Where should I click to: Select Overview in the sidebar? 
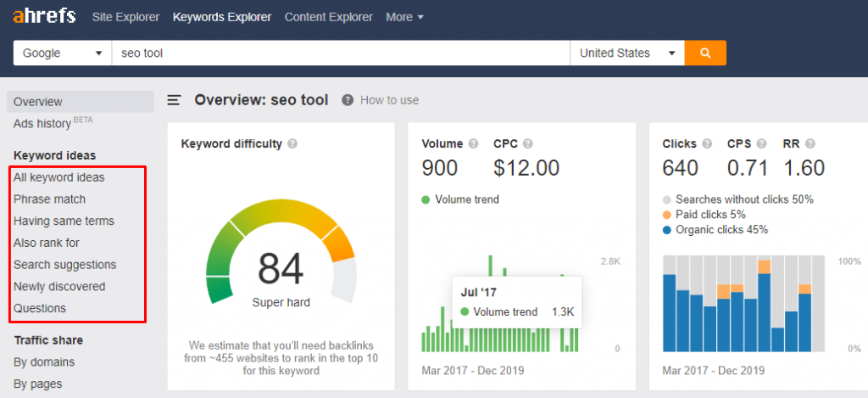(81, 102)
